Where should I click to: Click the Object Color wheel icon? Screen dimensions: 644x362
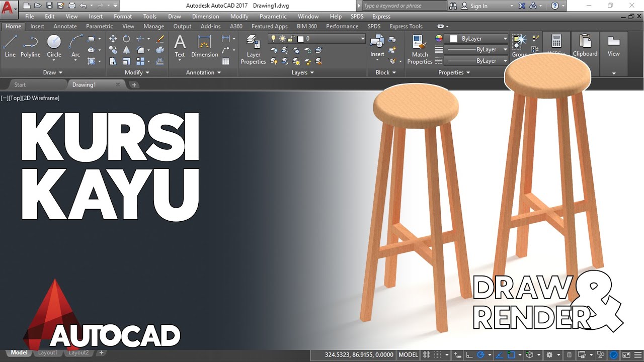click(x=439, y=39)
